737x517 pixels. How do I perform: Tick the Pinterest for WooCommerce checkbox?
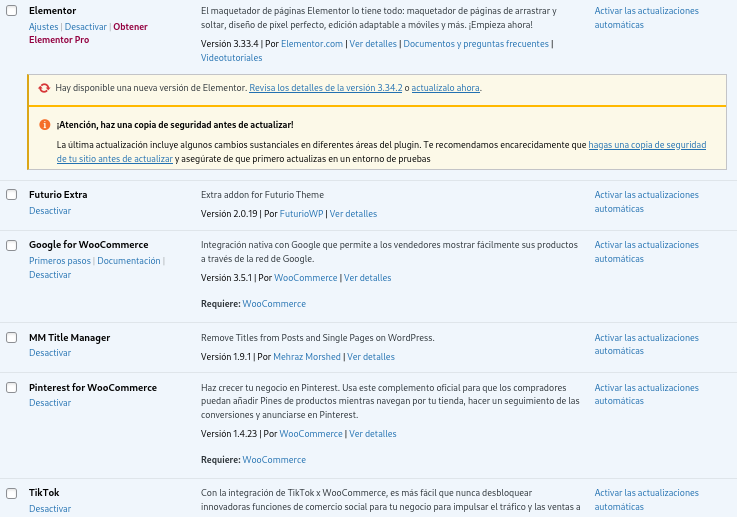[x=12, y=387]
